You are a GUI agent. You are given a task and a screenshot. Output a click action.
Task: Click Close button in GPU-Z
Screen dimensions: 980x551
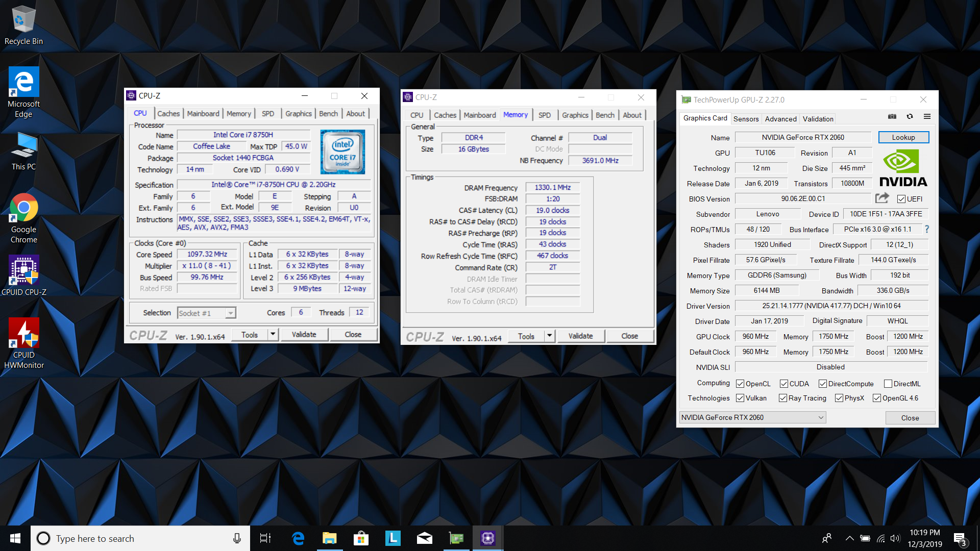pos(910,418)
